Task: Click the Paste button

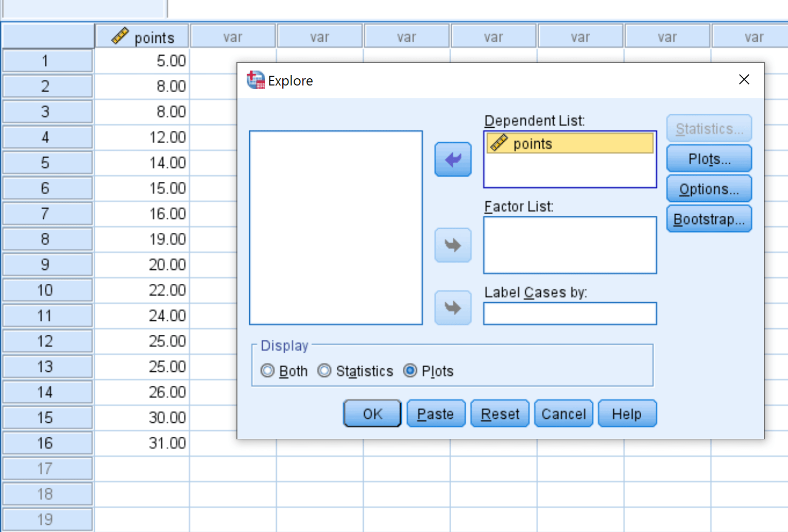Action: 436,414
